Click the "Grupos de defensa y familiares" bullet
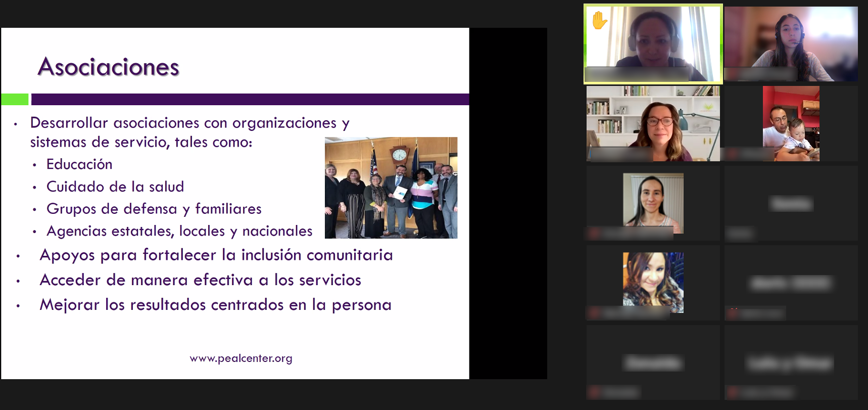 click(154, 209)
